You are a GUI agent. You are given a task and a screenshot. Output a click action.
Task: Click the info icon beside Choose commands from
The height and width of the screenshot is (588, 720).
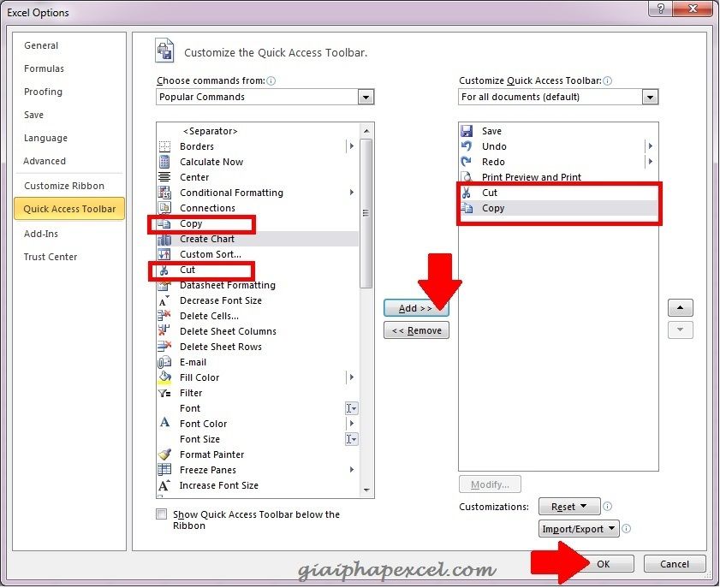pos(271,80)
